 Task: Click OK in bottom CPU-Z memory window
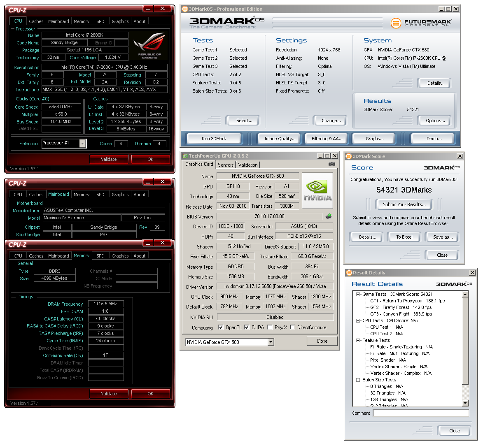point(150,394)
